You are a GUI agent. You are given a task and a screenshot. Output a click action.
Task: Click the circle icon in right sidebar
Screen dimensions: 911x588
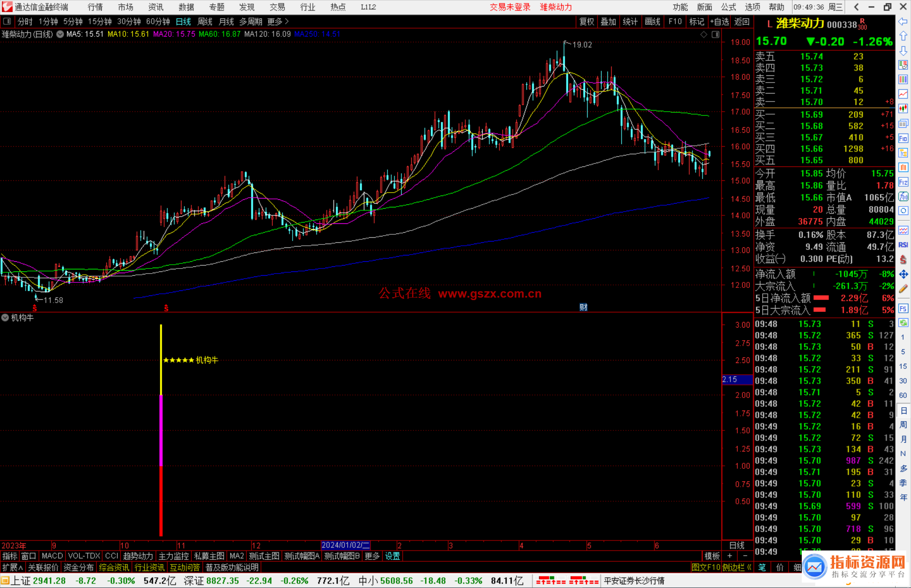903,211
